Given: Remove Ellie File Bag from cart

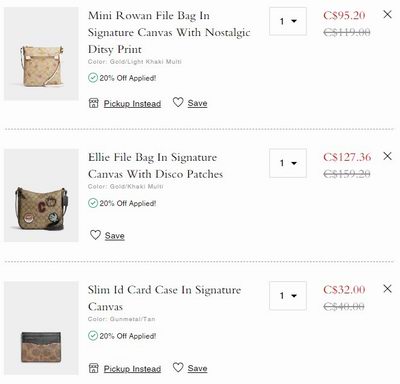Looking at the screenshot, I should (x=387, y=156).
